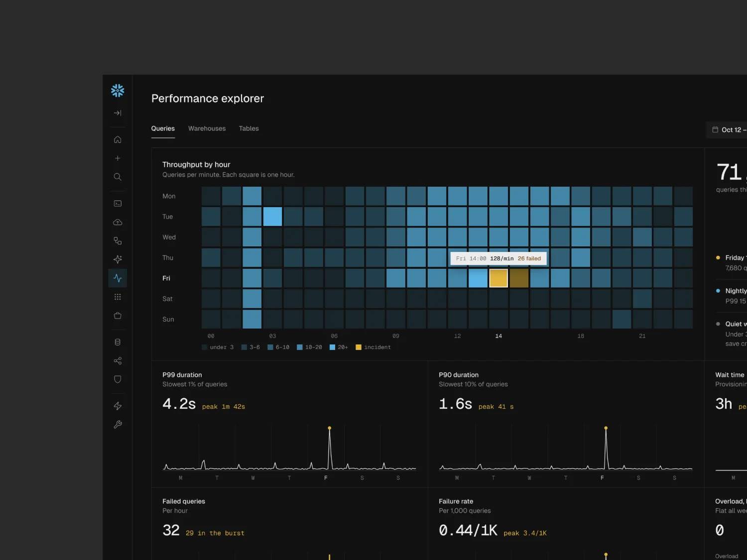This screenshot has height=560, width=747.
Task: Open the terminal worksheet icon
Action: [118, 204]
